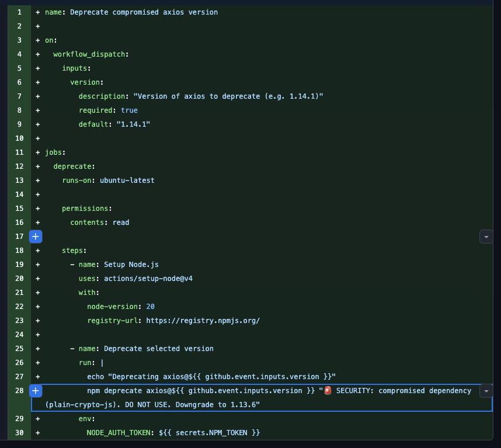The image size is (501, 448).
Task: Click "Setup Node.js" step name
Action: tap(131, 265)
